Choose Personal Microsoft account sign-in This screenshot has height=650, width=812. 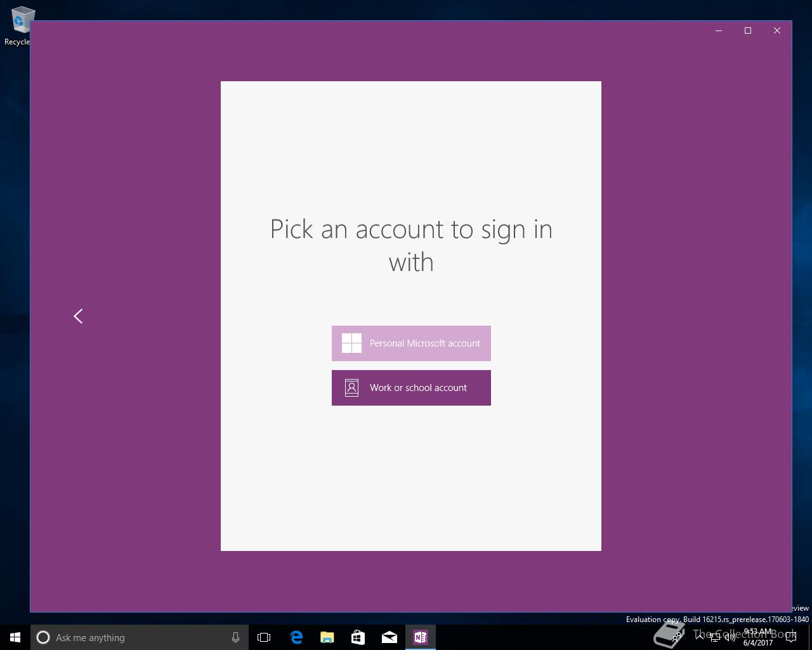[x=411, y=343]
